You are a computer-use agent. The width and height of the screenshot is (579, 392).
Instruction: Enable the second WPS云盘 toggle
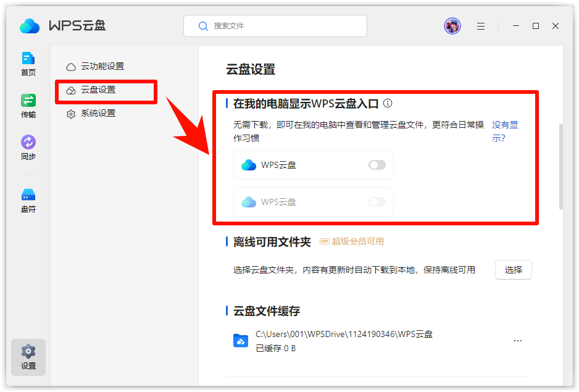pos(377,202)
